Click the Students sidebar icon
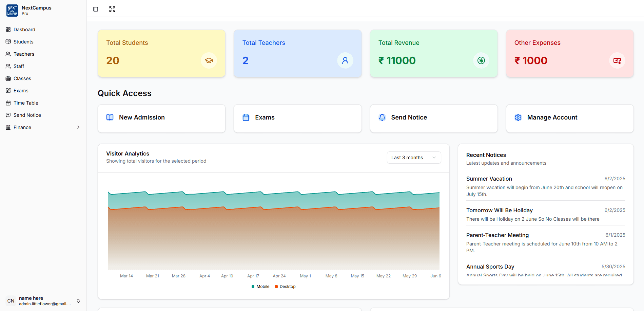This screenshot has width=644, height=311. coord(8,42)
